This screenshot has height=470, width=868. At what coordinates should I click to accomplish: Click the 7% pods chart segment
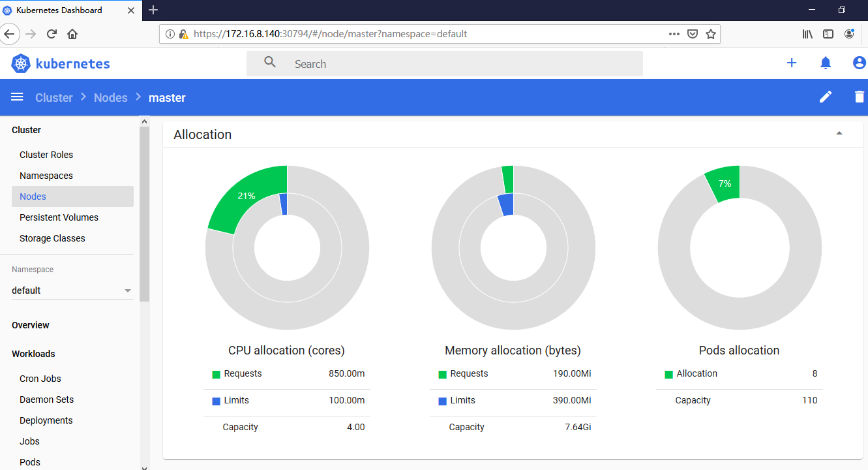click(725, 183)
